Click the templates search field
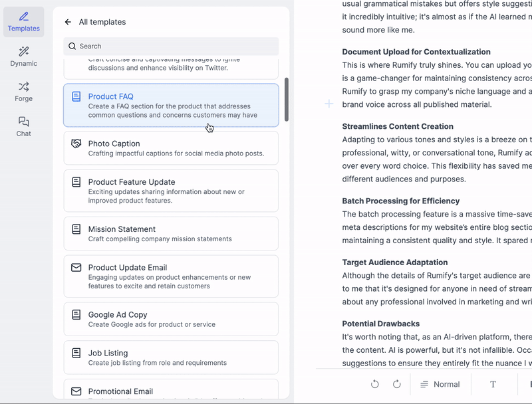The width and height of the screenshot is (532, 404). 171,46
